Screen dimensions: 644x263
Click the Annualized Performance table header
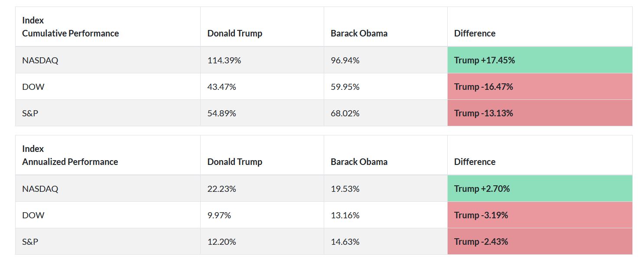point(70,162)
